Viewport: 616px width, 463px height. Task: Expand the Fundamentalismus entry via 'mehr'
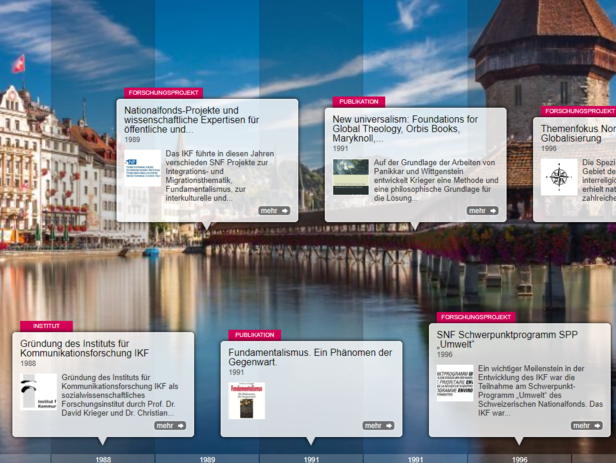tap(378, 426)
